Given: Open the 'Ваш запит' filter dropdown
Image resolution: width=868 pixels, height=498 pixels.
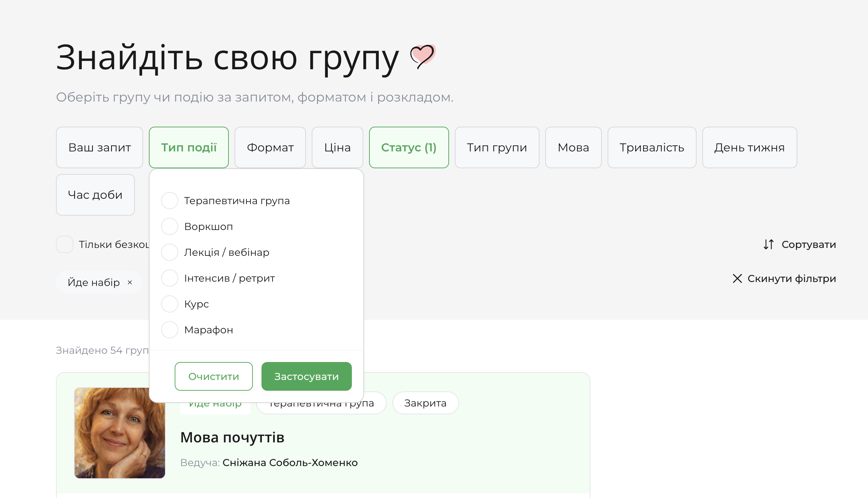Looking at the screenshot, I should (99, 147).
